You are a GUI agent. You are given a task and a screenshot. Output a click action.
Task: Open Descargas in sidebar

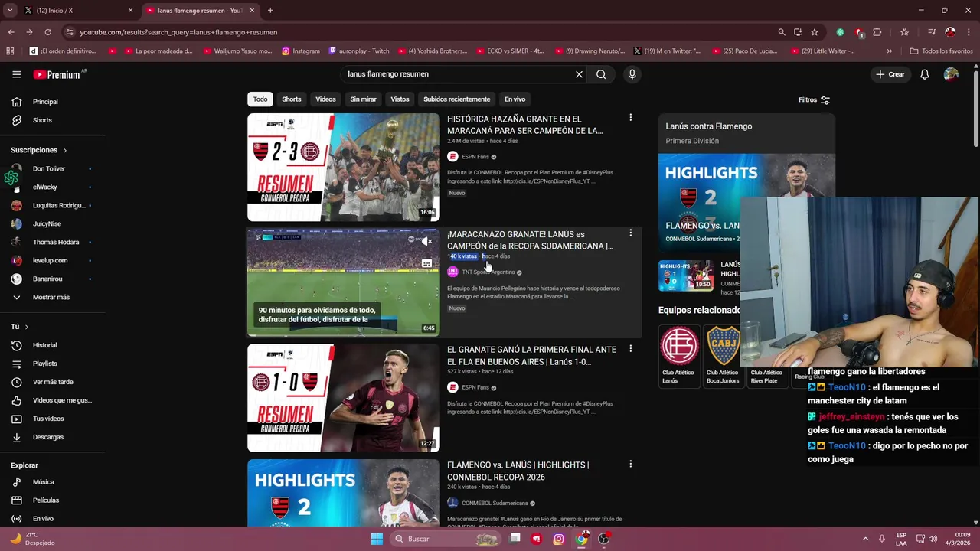[52, 437]
